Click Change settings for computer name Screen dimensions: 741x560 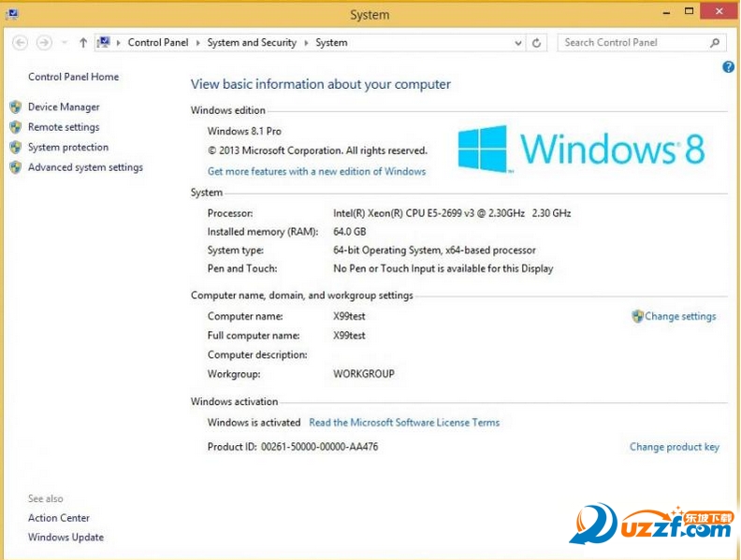click(x=680, y=317)
